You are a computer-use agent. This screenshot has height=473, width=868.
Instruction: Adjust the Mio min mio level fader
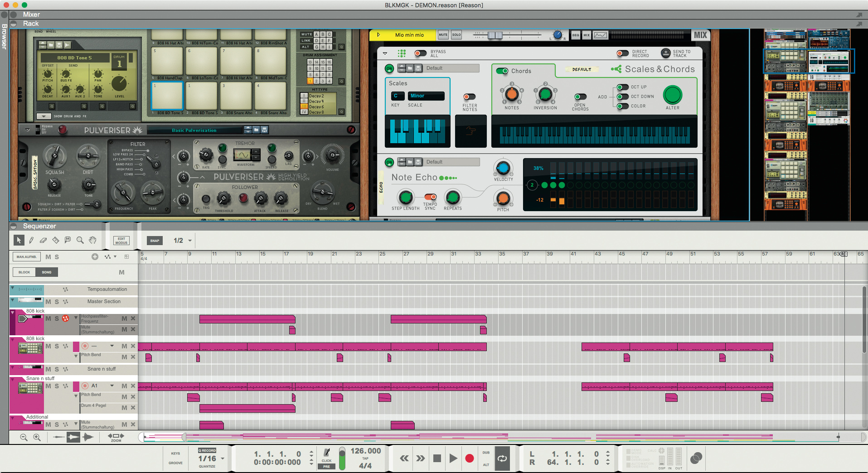[x=495, y=35]
